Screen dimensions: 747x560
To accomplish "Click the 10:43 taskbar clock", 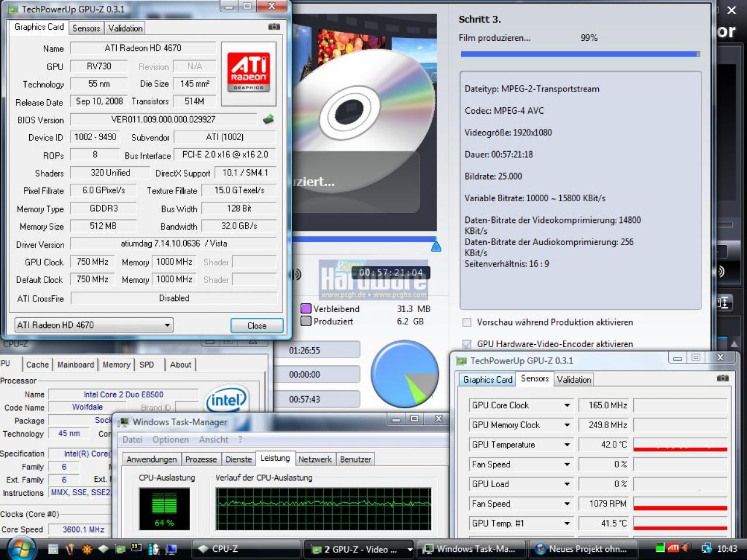I will pyautogui.click(x=727, y=549).
